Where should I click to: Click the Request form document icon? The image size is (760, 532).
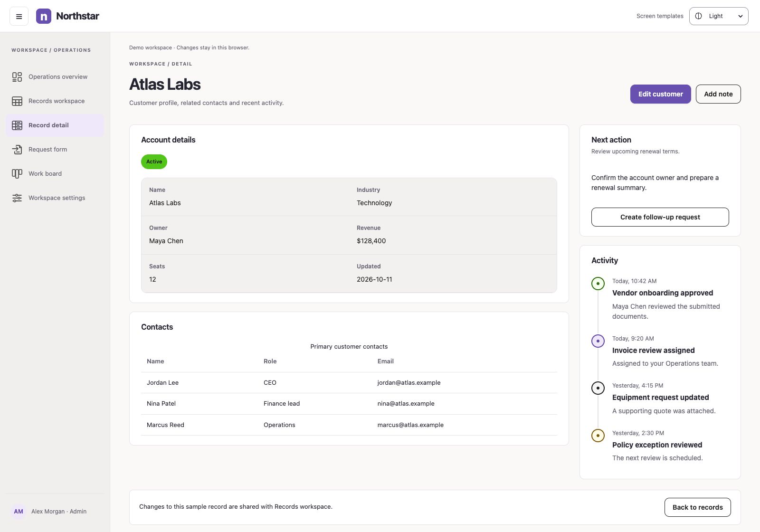pos(17,150)
